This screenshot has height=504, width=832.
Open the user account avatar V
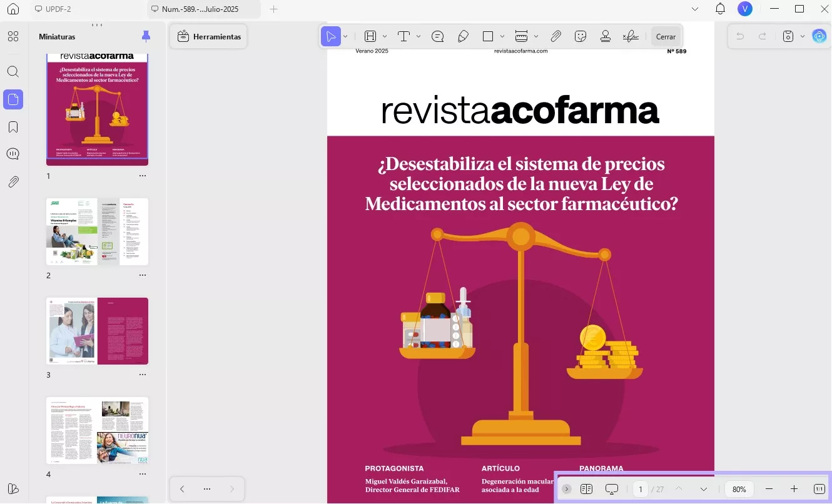[x=744, y=9]
